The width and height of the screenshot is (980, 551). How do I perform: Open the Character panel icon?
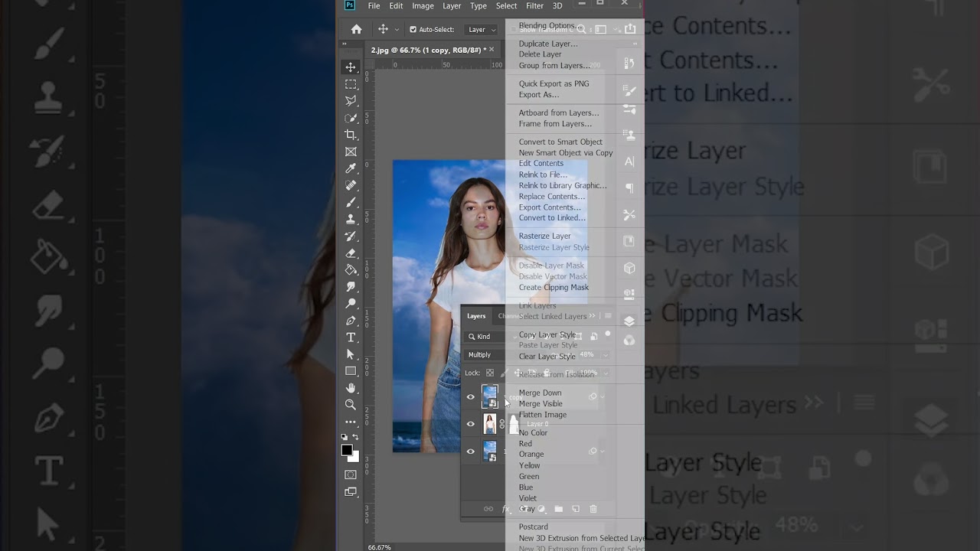tap(629, 161)
